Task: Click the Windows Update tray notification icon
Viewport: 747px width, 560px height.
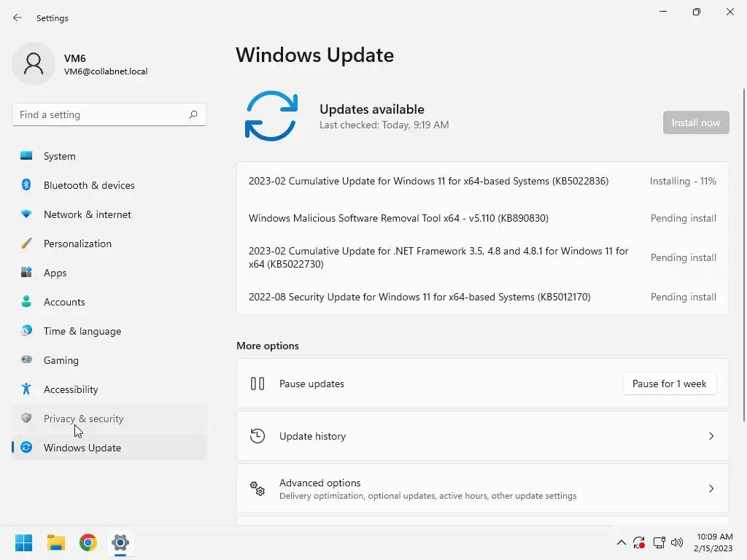Action: coord(639,542)
